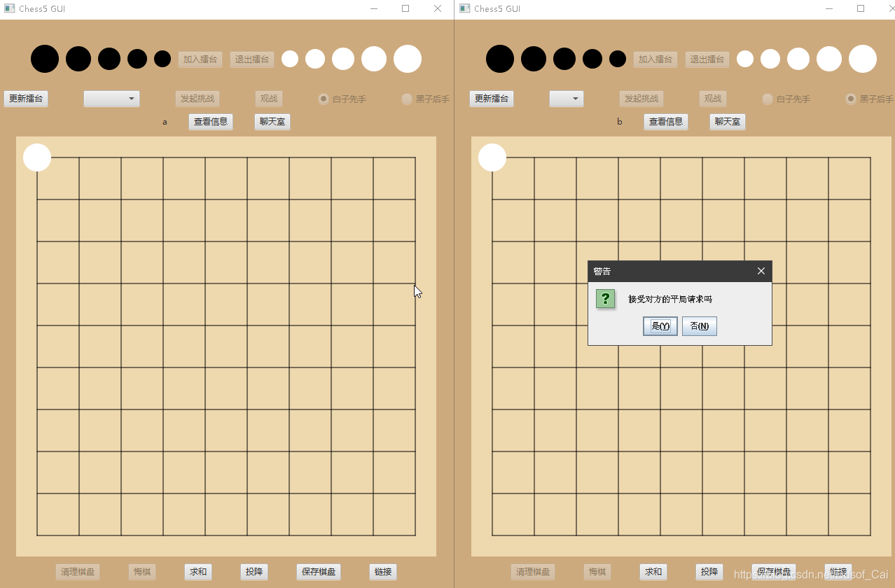Click 查看信息 in left window
This screenshot has width=895, height=588.
pos(211,122)
